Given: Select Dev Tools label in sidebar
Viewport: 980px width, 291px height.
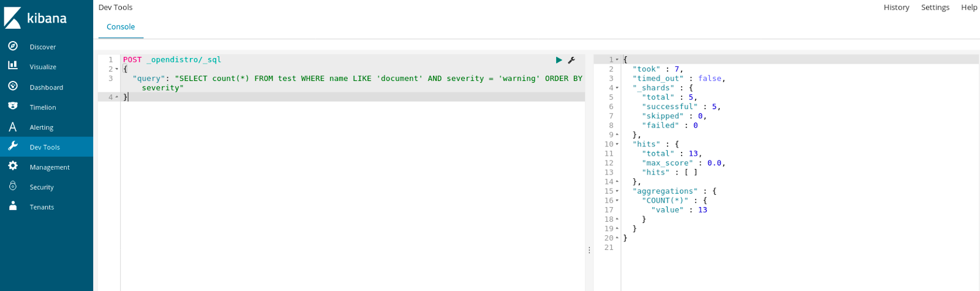Looking at the screenshot, I should [45, 147].
